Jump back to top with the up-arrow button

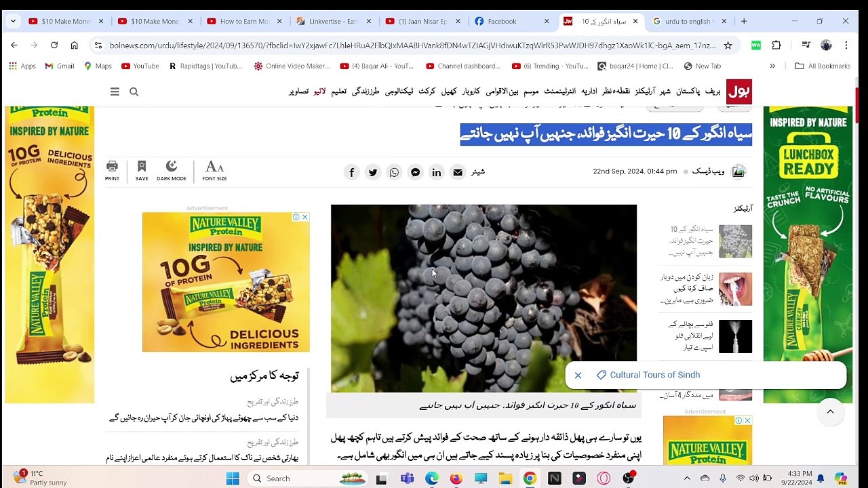[830, 412]
